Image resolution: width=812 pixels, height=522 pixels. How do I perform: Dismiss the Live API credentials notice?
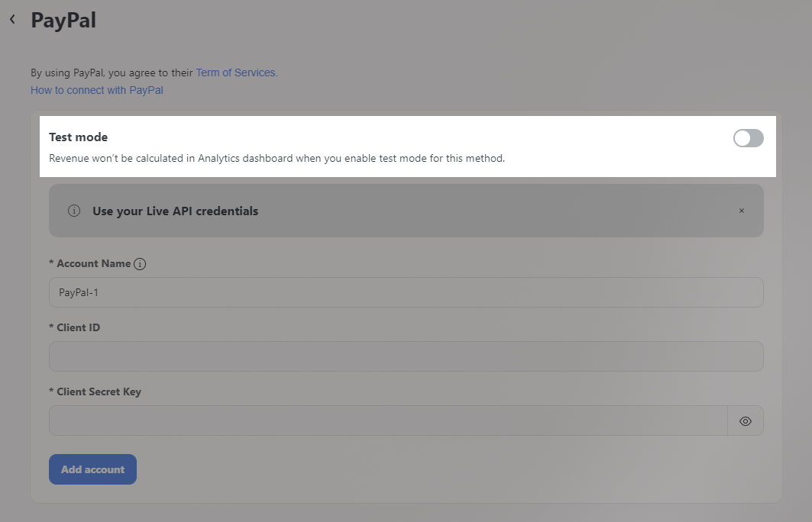(742, 211)
